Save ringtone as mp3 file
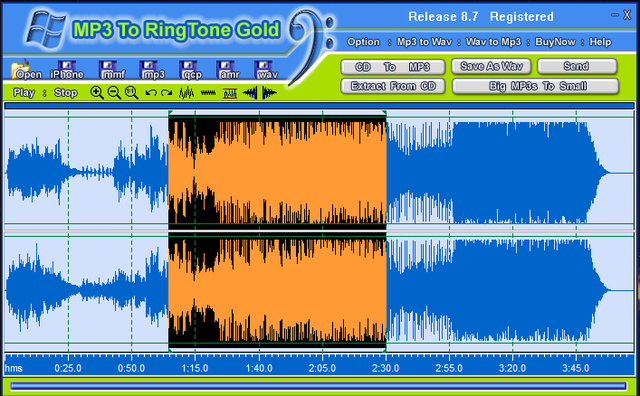 pyautogui.click(x=153, y=70)
